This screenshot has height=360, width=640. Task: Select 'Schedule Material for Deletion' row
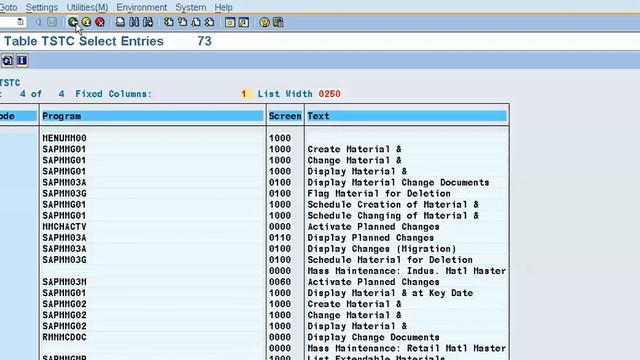[x=390, y=260]
